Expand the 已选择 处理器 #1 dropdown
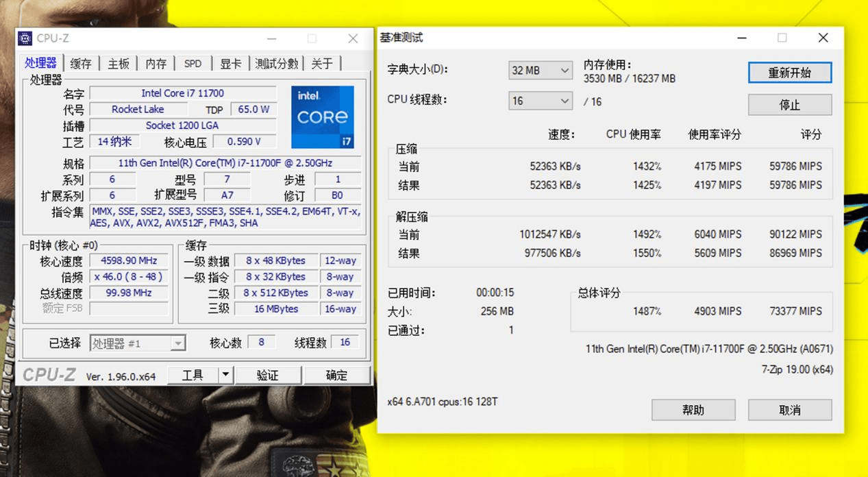Screen dimensions: 868x477 click(138, 343)
